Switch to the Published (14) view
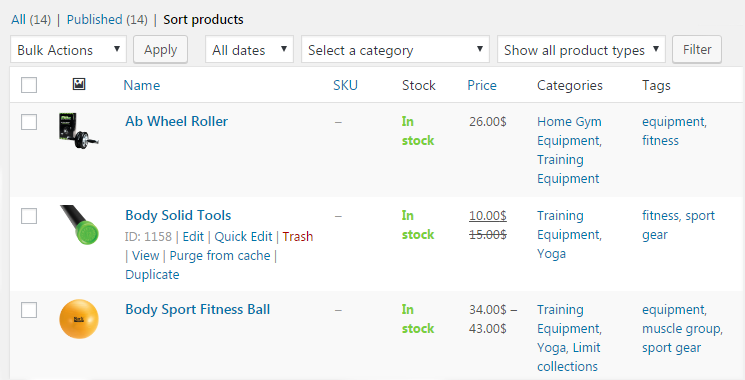 [107, 19]
